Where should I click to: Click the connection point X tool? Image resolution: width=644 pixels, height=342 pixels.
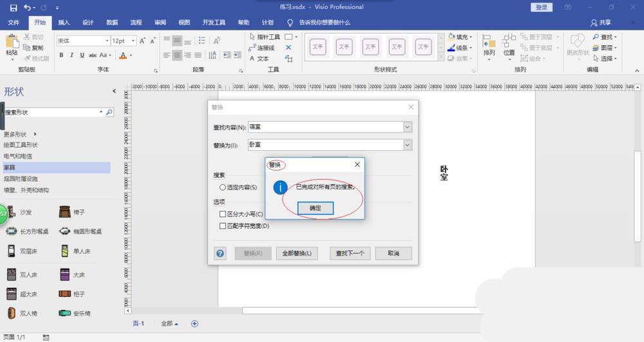pos(289,48)
